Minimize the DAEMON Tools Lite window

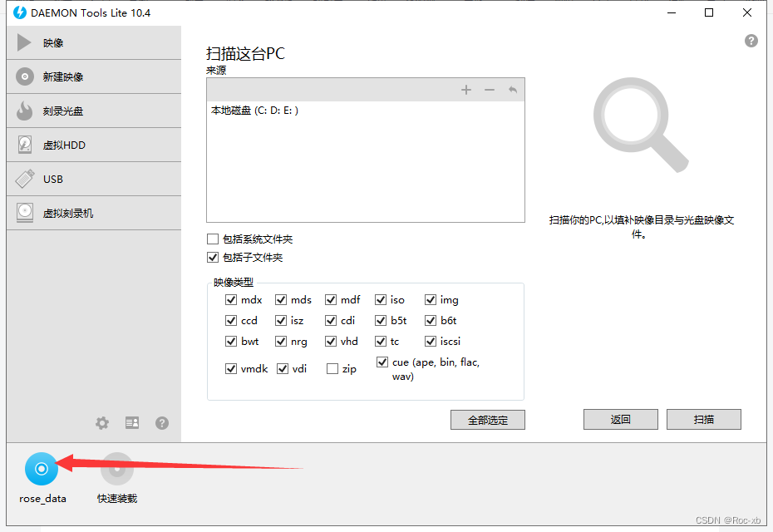pyautogui.click(x=672, y=12)
